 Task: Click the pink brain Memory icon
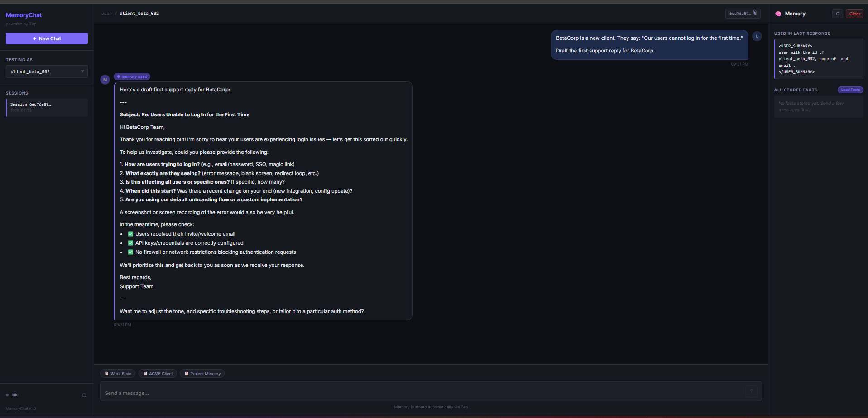(x=778, y=14)
